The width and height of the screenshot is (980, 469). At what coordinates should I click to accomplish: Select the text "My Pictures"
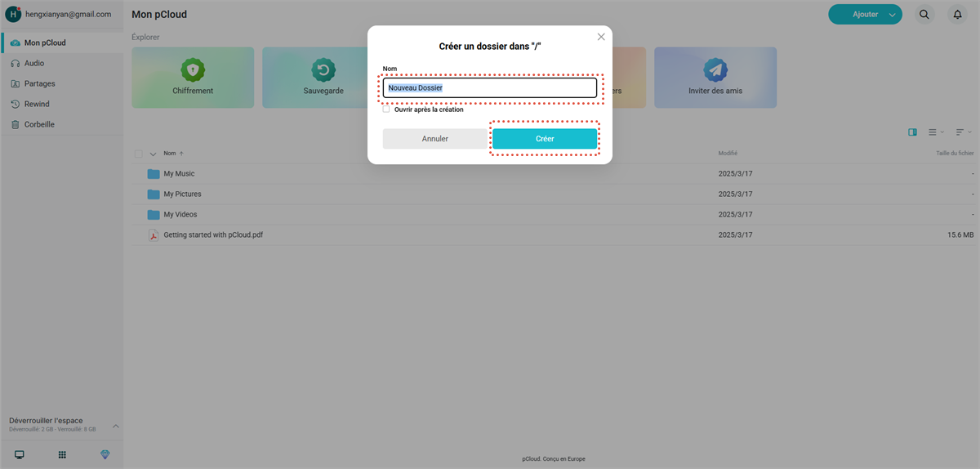tap(182, 194)
